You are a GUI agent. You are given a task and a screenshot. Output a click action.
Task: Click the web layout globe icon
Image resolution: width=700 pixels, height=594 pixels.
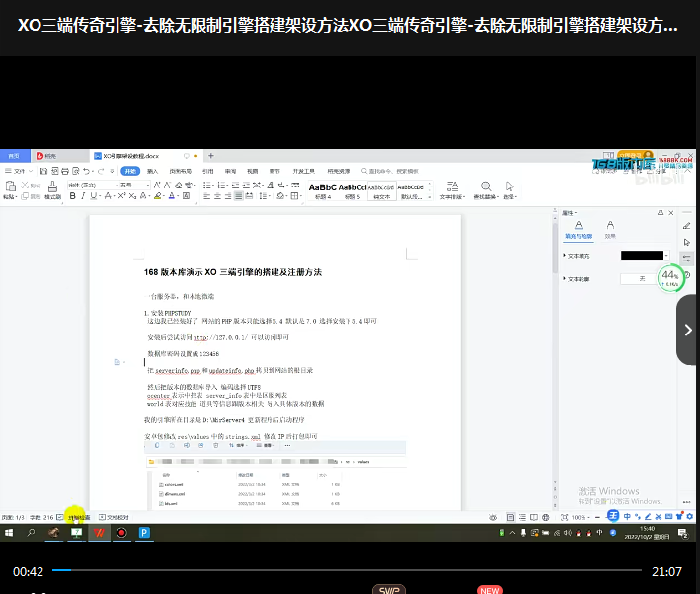(x=546, y=517)
